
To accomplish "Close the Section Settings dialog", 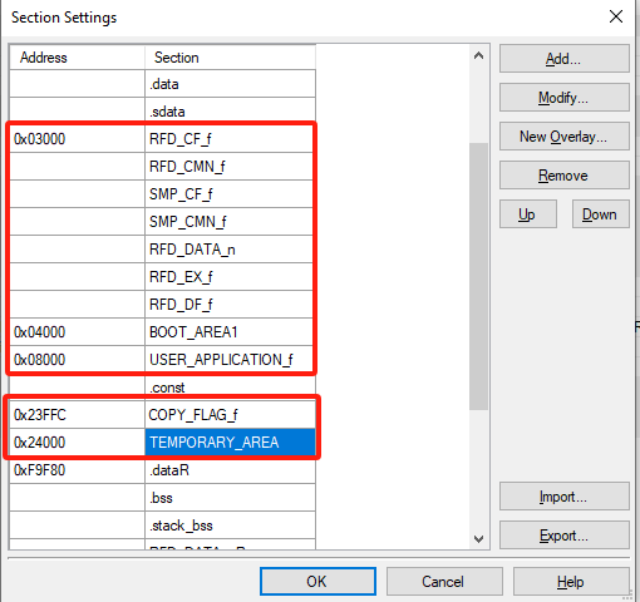I will [x=616, y=17].
